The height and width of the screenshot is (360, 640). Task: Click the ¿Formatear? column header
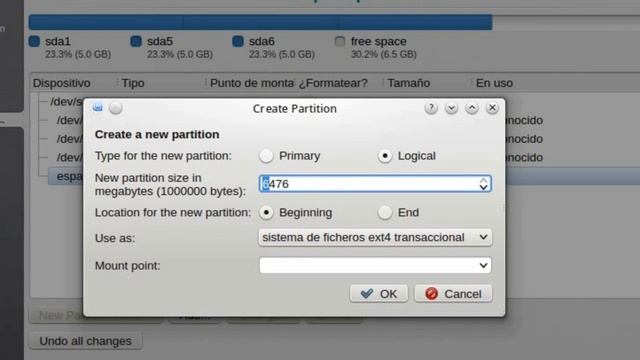pos(333,83)
